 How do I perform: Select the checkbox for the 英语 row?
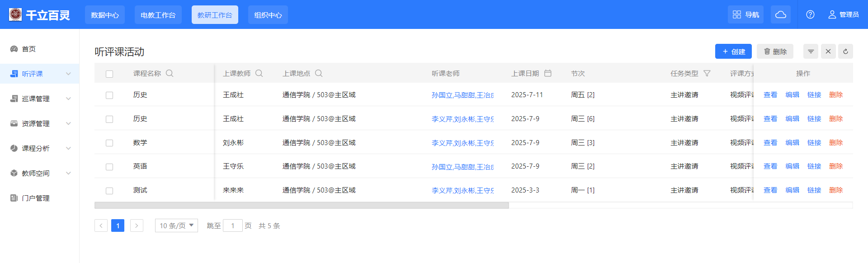click(109, 167)
